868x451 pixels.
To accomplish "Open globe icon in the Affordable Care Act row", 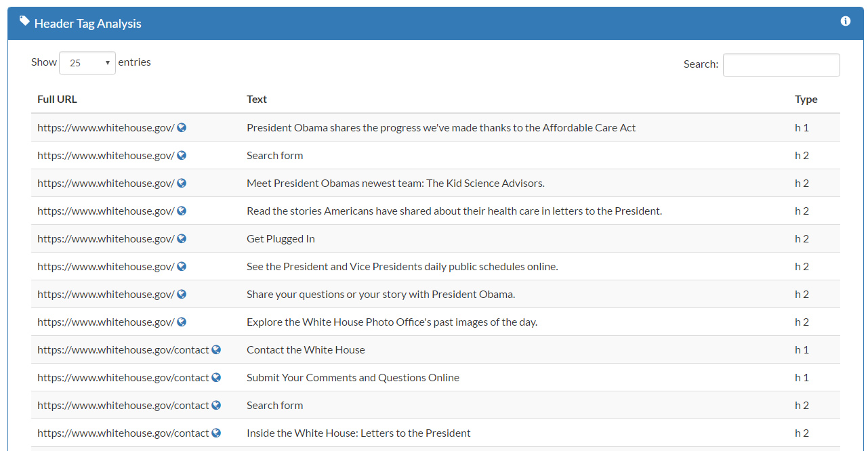I will [x=182, y=127].
